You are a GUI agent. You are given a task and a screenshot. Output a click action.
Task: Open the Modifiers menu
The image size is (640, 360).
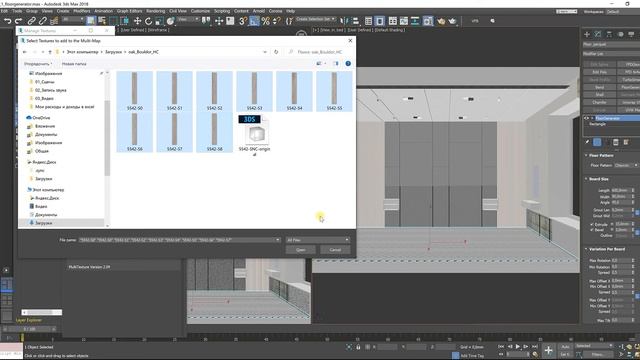[x=82, y=11]
